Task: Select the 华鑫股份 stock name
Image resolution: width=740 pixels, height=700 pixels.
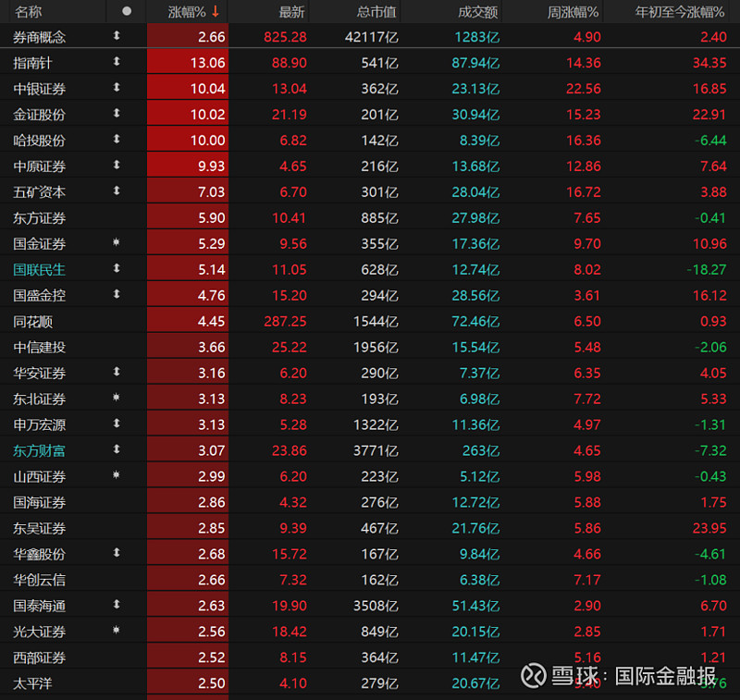Action: 39,554
